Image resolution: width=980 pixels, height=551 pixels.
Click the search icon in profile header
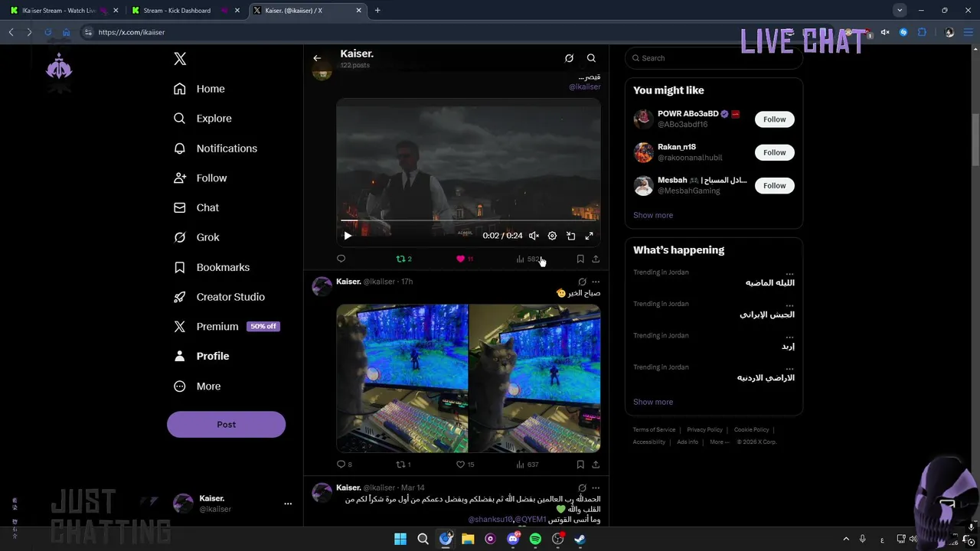[591, 58]
